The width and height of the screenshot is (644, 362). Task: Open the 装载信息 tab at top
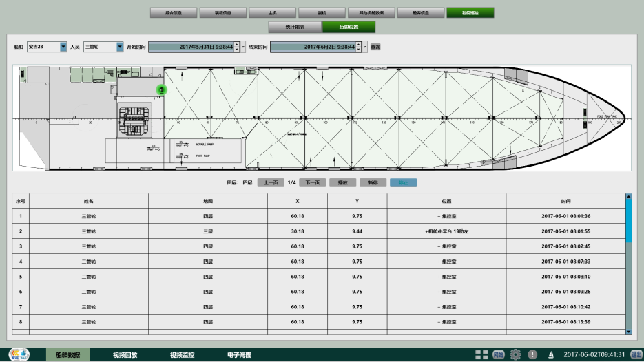pyautogui.click(x=222, y=12)
